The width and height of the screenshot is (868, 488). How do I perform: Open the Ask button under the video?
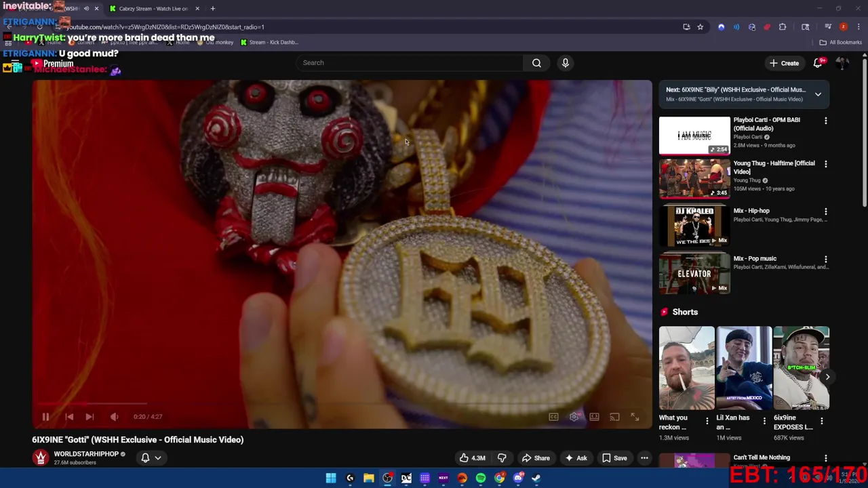(x=576, y=458)
